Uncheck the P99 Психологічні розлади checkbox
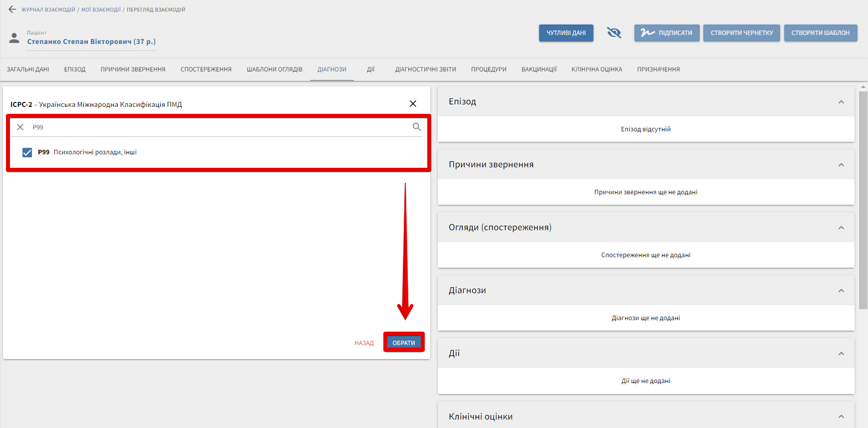The image size is (868, 428). (x=27, y=152)
